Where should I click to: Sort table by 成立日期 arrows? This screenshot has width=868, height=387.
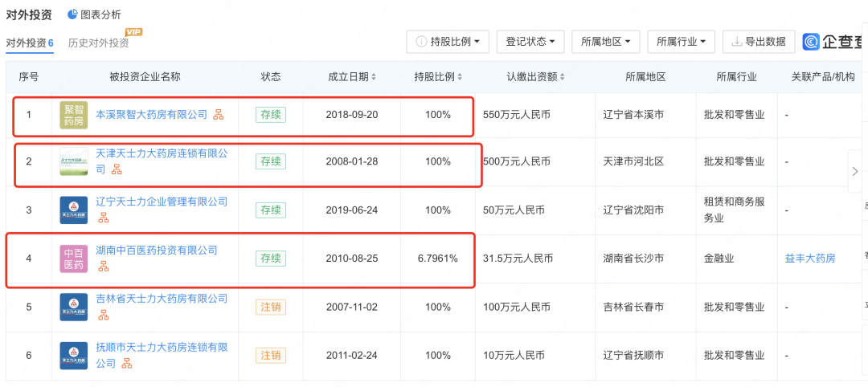[x=374, y=77]
